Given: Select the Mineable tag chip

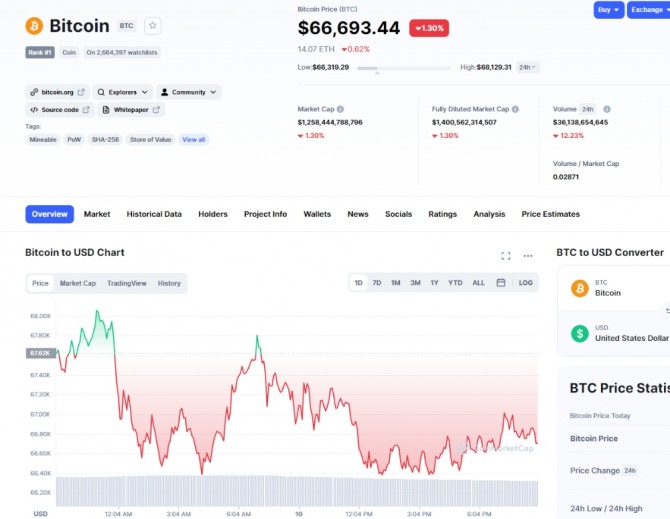Looking at the screenshot, I should click(43, 140).
